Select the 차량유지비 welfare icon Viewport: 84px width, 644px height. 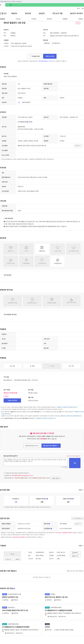point(42,249)
